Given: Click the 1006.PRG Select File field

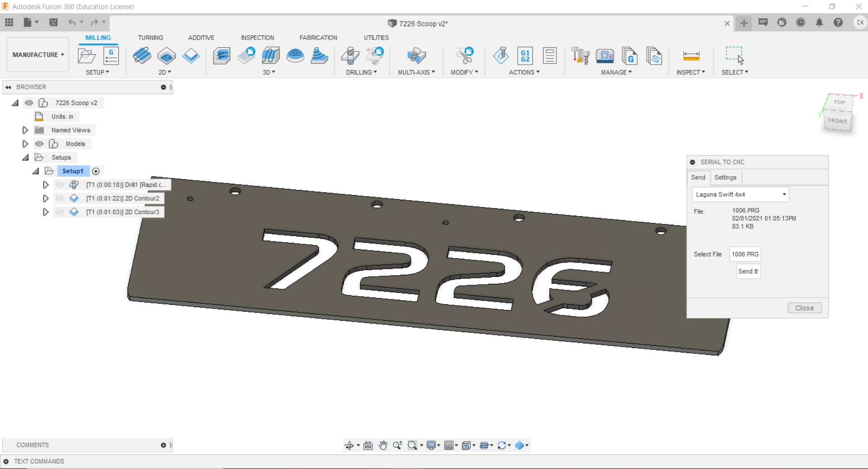Looking at the screenshot, I should (x=745, y=254).
